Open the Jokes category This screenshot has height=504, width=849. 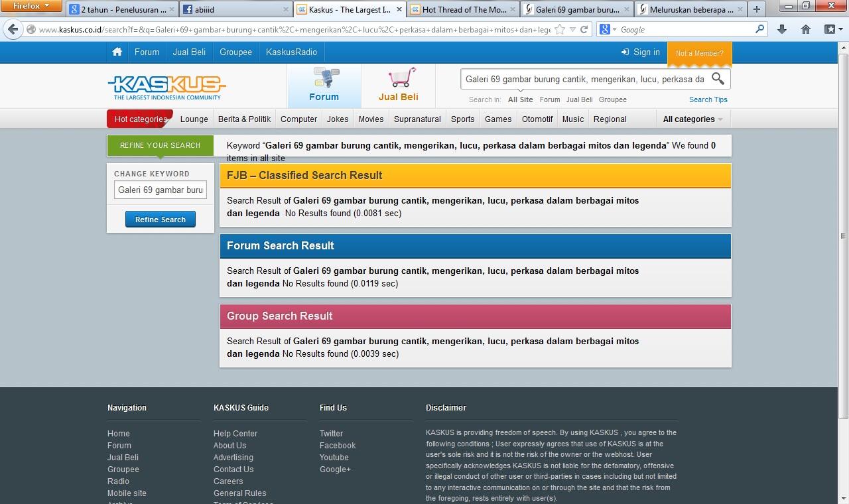(x=338, y=119)
